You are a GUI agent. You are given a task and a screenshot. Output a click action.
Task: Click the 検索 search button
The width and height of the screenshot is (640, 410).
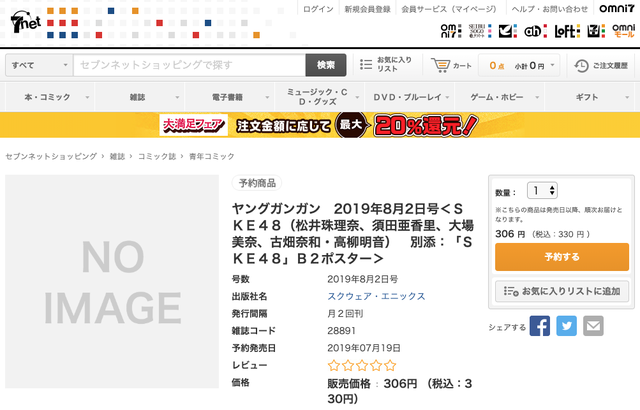(x=326, y=65)
